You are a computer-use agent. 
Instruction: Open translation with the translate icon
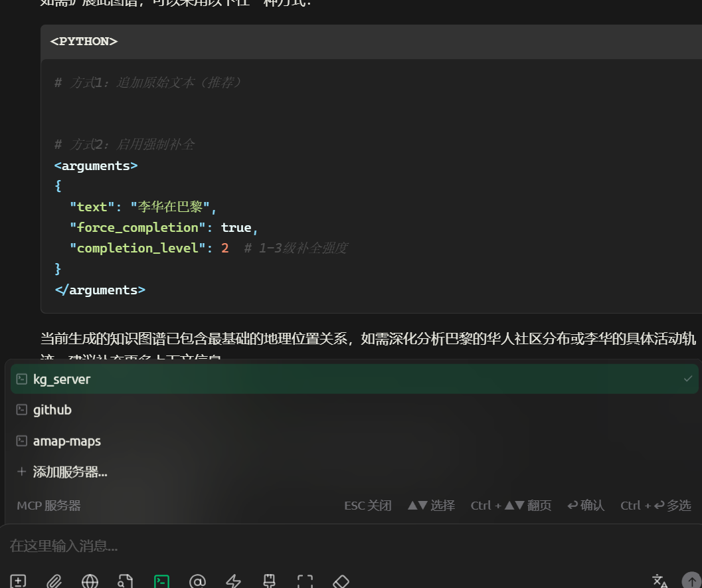coord(659,581)
